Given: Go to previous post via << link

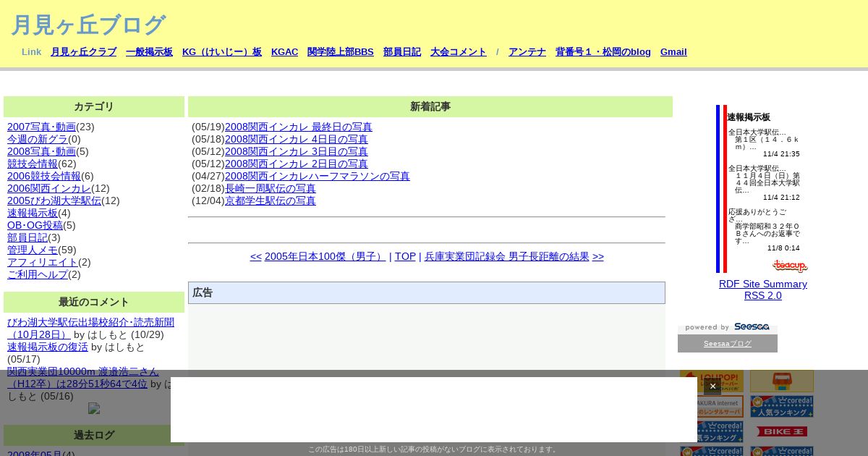Looking at the screenshot, I should click(256, 256).
